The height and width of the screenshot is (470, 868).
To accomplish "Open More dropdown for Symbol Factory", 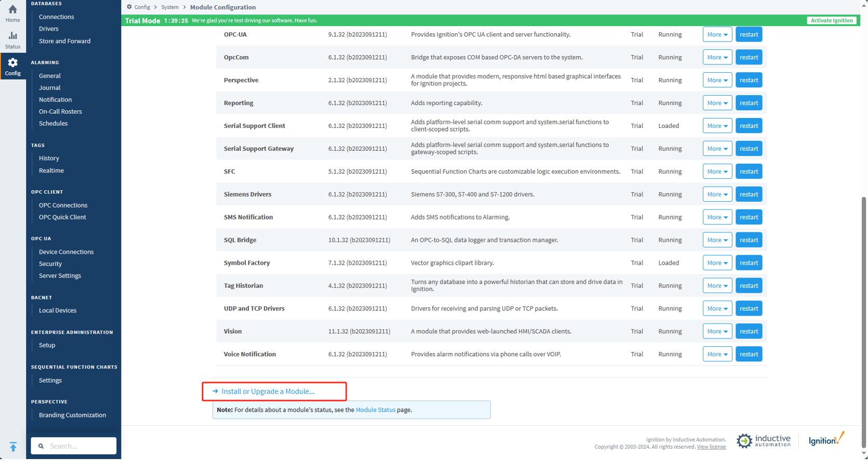I will pos(717,263).
